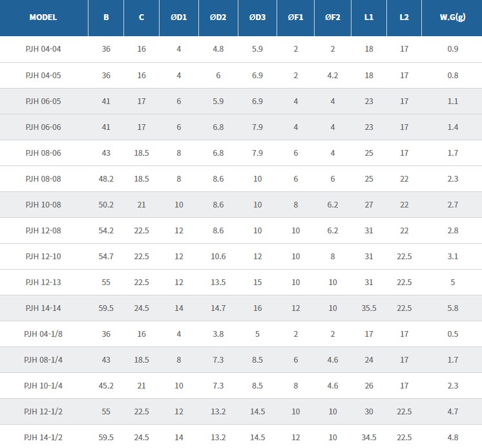Click the ØF2 column header
482x448 pixels.
332,17
